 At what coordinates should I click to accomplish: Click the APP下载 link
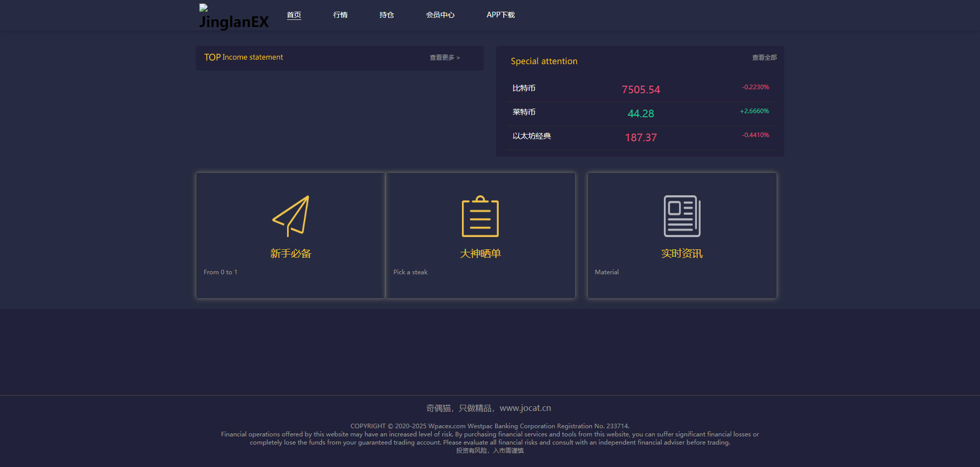[x=501, y=15]
